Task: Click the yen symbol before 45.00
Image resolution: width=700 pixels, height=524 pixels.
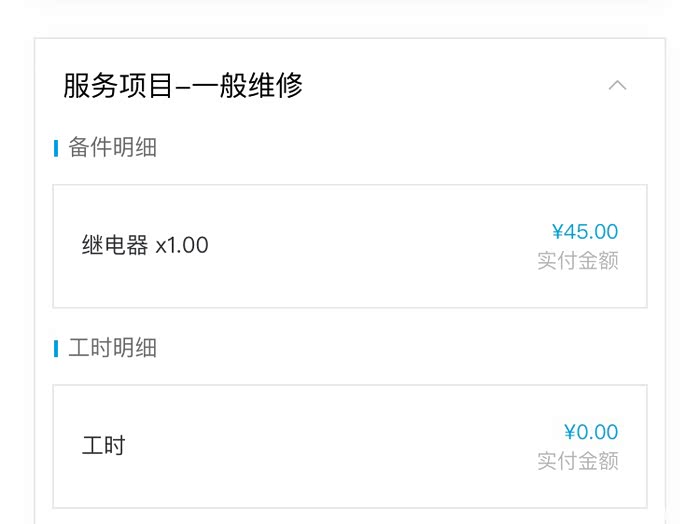Action: 557,232
